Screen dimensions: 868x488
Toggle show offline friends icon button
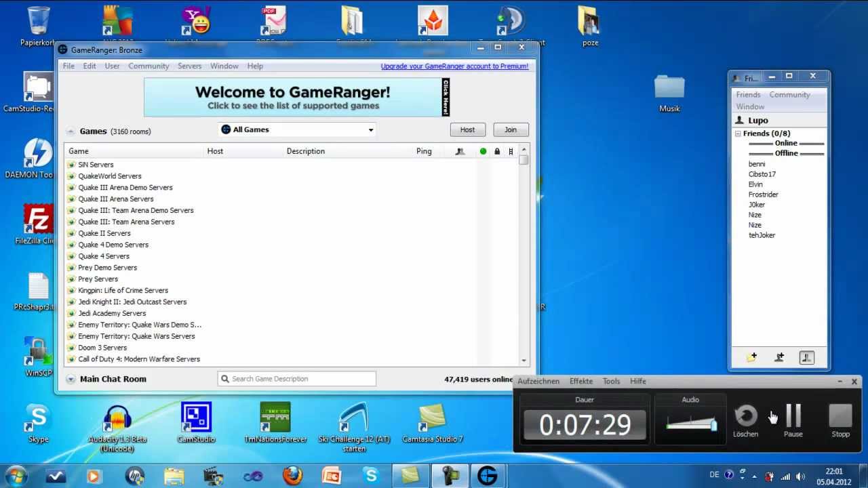pos(806,357)
